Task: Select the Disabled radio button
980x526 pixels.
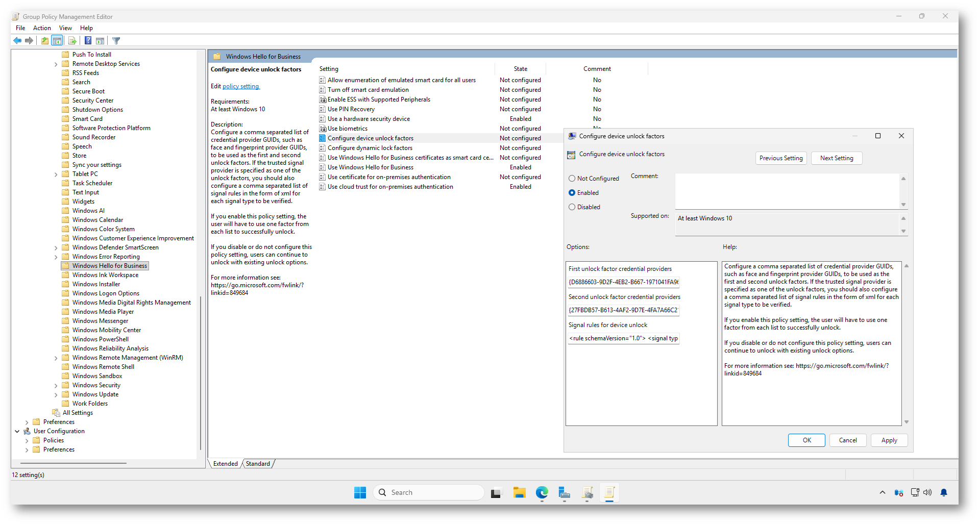Action: (572, 207)
